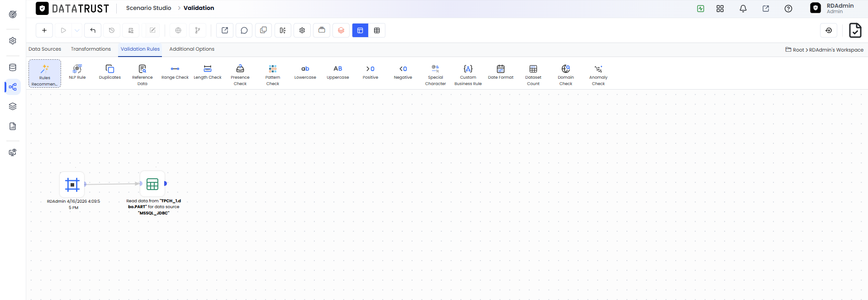
Task: Click the edit pencil toolbar button
Action: click(x=152, y=30)
